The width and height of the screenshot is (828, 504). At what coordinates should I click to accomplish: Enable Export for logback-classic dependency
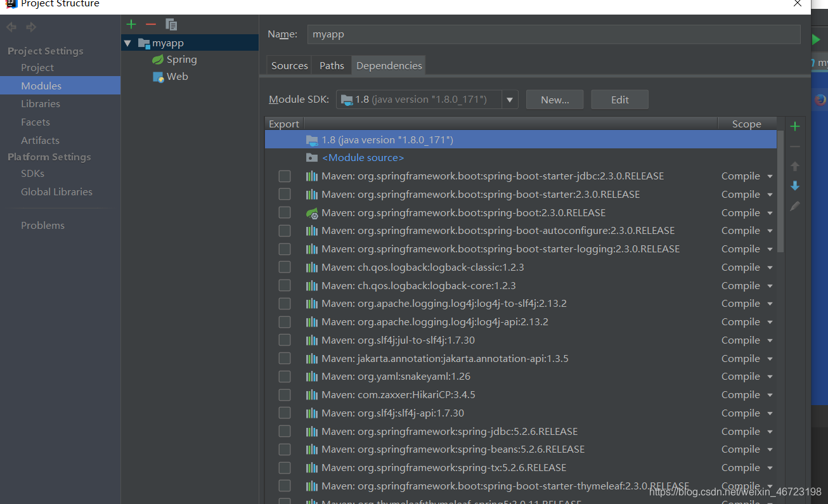click(x=284, y=267)
